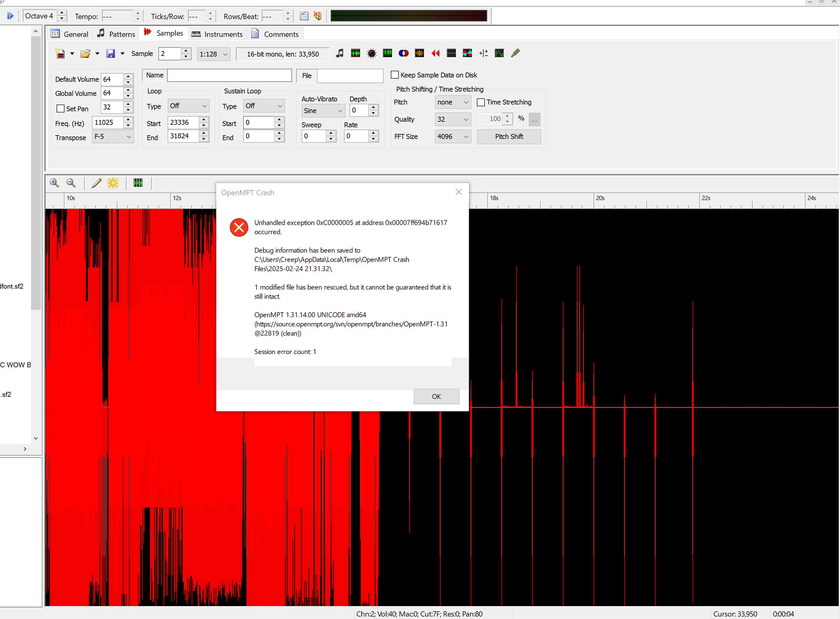Open the FFT Size dropdown
The height and width of the screenshot is (619, 840).
452,137
